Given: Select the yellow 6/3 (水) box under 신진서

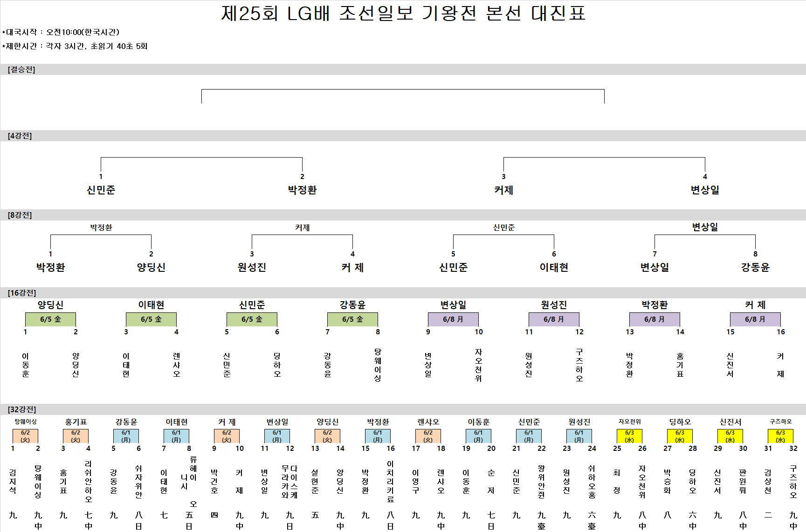Looking at the screenshot, I should click(x=730, y=436).
